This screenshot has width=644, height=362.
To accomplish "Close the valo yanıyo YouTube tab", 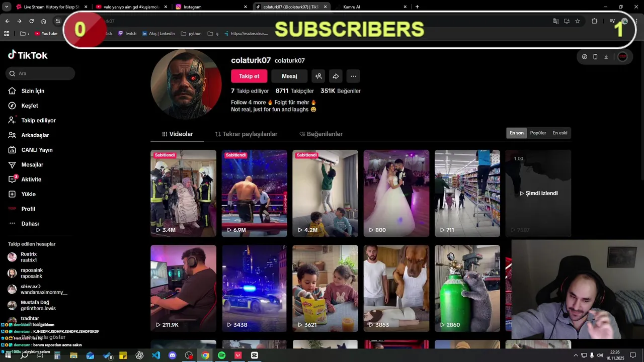I will click(166, 7).
